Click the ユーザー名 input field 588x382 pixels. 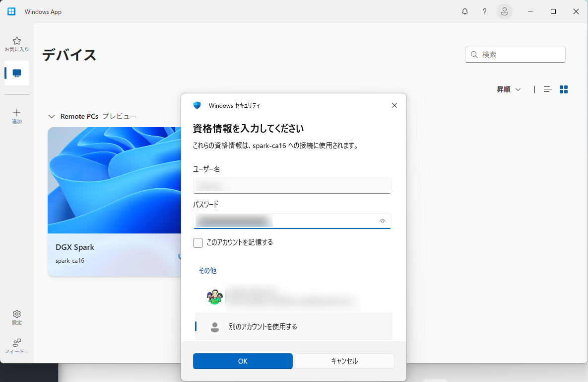pos(292,186)
